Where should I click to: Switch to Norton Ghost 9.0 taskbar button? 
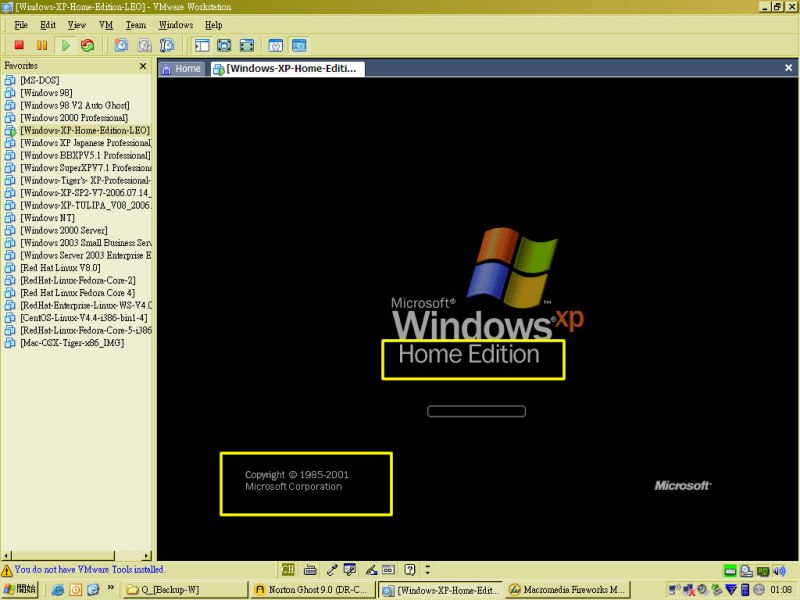(x=313, y=589)
